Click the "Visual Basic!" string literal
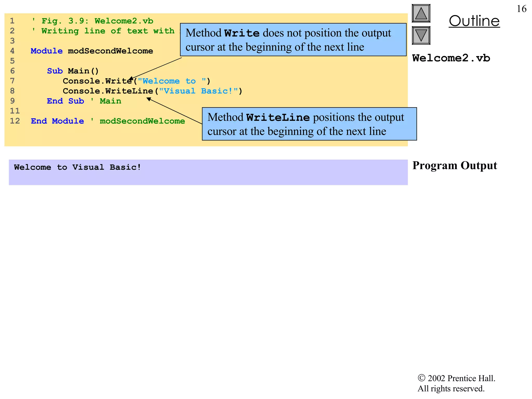This screenshot has height=399, width=532. pos(198,91)
